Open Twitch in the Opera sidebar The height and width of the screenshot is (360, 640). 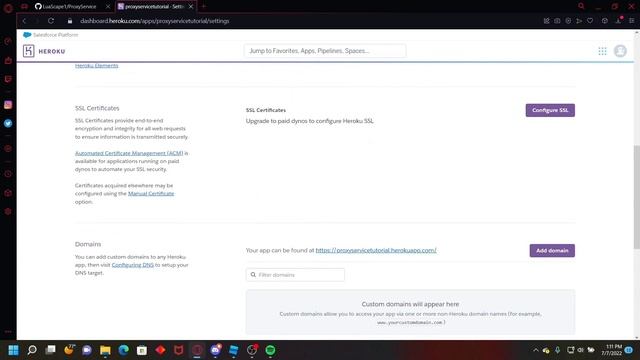tap(8, 79)
